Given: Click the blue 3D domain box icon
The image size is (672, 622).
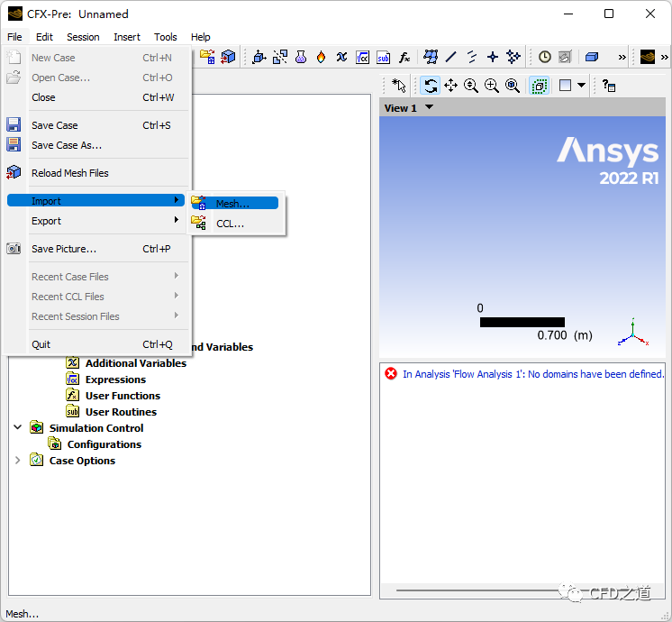Looking at the screenshot, I should [x=592, y=57].
